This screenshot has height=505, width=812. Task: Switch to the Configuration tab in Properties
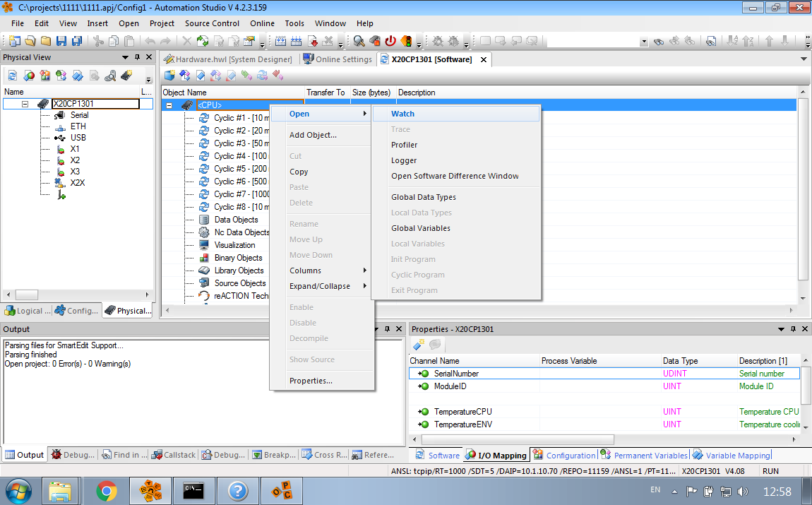(564, 456)
